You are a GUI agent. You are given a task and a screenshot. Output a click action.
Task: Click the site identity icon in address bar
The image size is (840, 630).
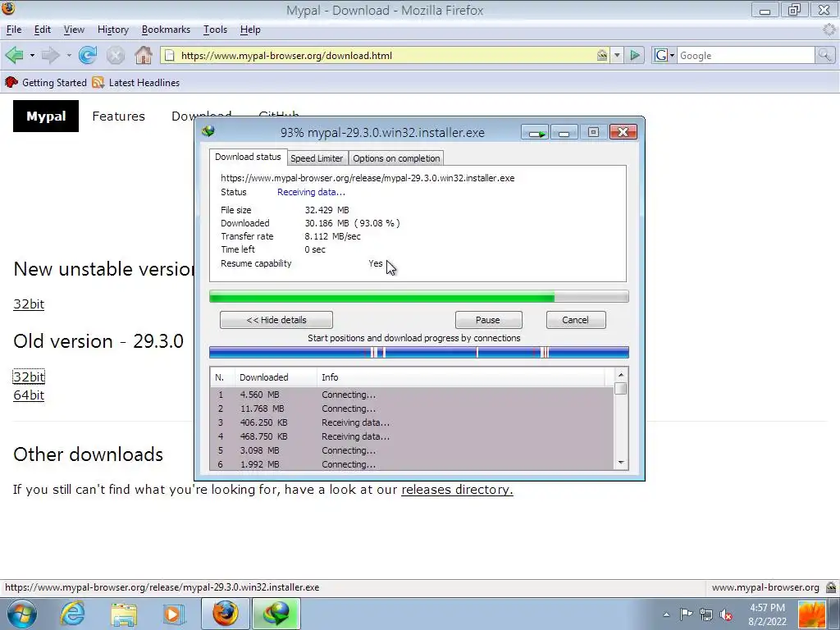pos(602,55)
